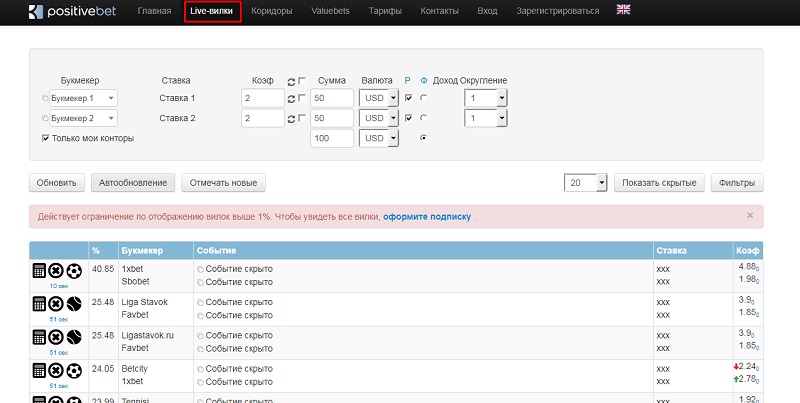Click tennis ball icon in Liga Stavok row

tap(73, 303)
